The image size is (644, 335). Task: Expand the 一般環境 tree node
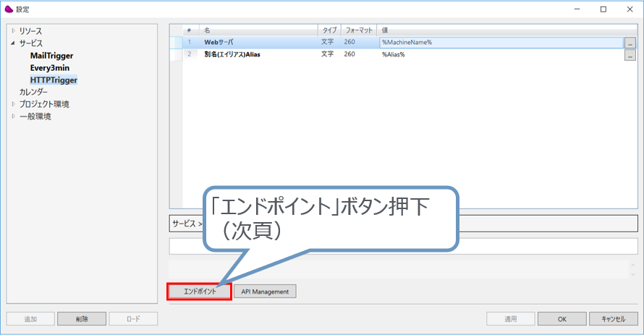13,116
